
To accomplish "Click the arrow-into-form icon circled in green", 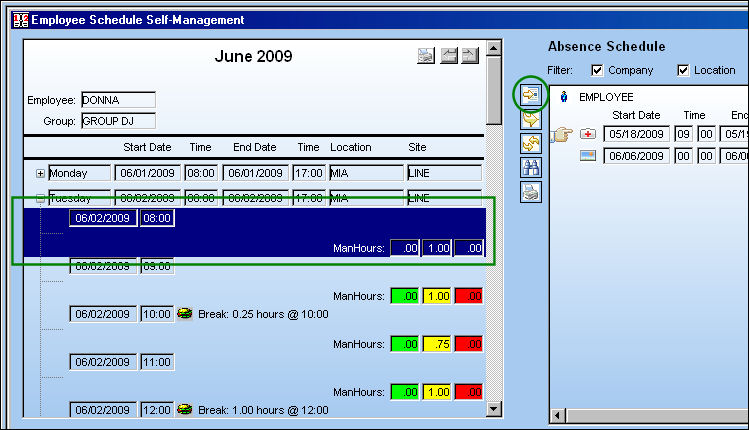I will coord(531,95).
